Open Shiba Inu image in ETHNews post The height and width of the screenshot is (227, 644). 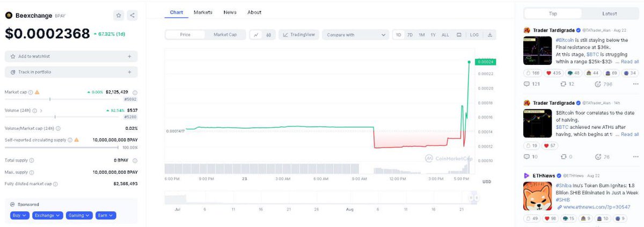pyautogui.click(x=538, y=197)
